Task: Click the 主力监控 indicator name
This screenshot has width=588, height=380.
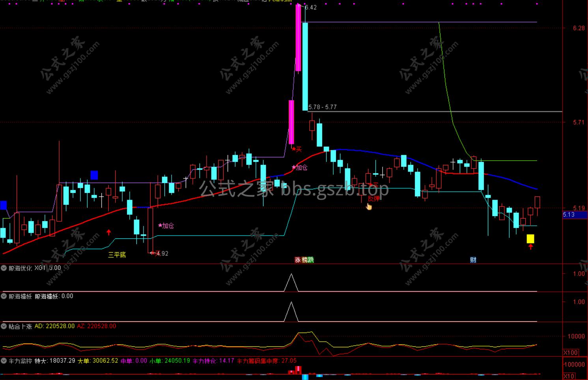Action: coord(20,361)
